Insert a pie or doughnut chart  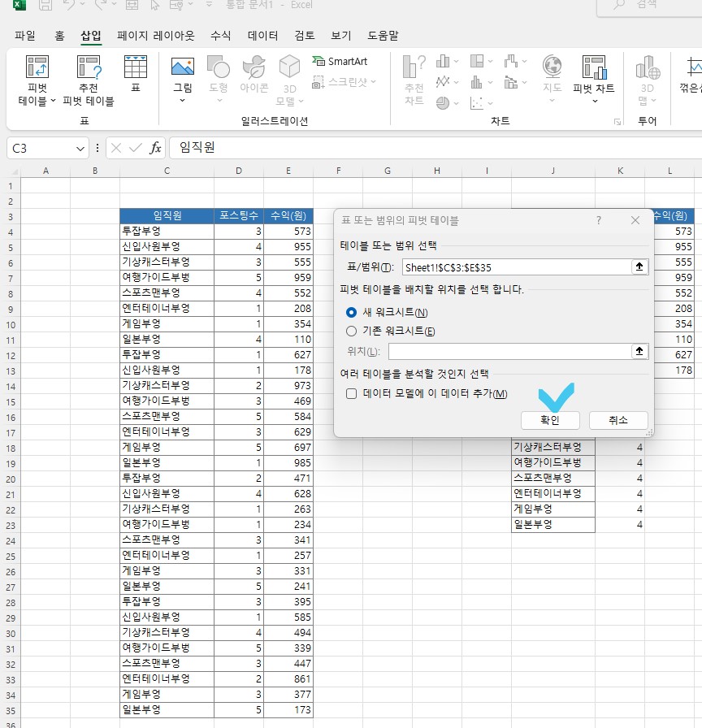click(x=443, y=102)
